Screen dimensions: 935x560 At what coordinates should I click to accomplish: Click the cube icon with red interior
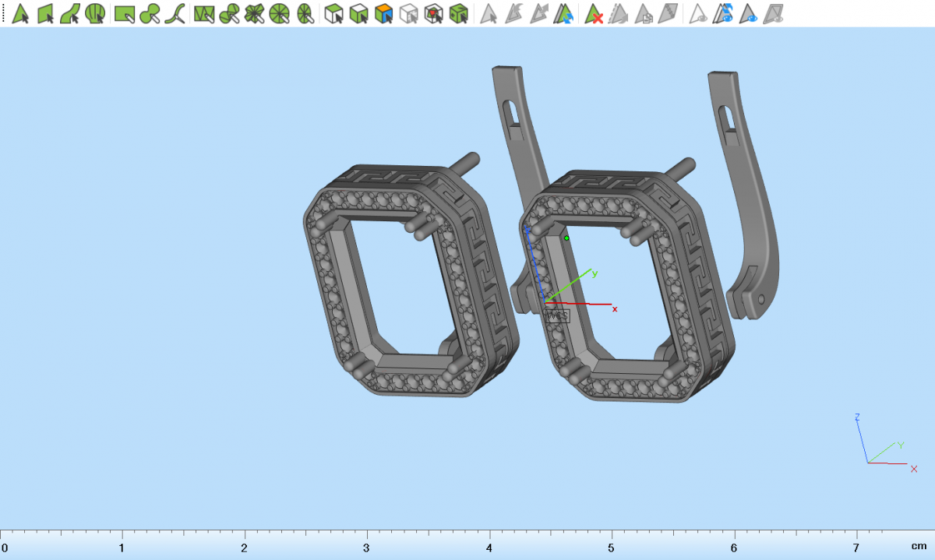point(434,13)
